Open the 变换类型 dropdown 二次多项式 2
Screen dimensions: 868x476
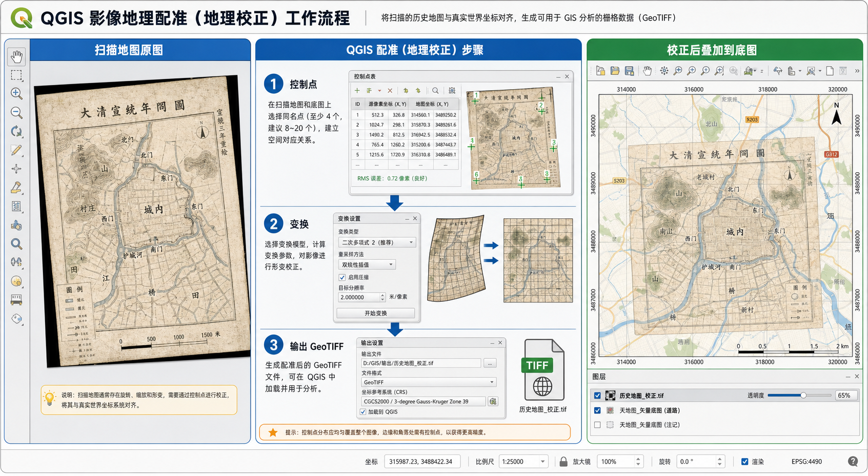point(377,242)
